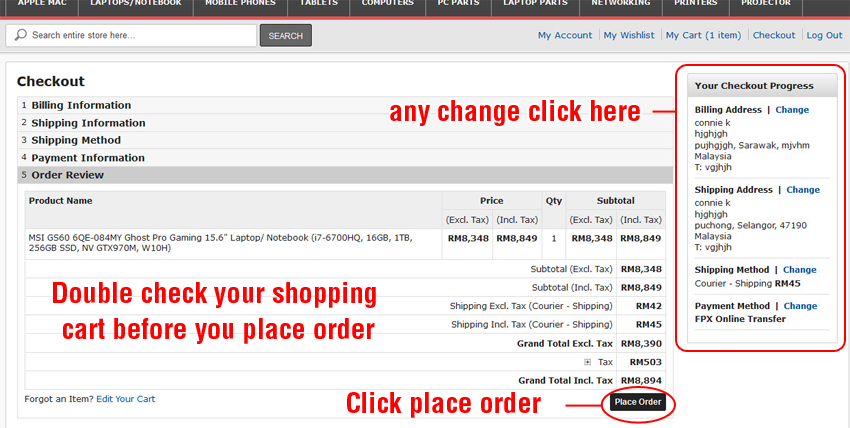Click the Log Out link
850x428 pixels.
[x=824, y=35]
